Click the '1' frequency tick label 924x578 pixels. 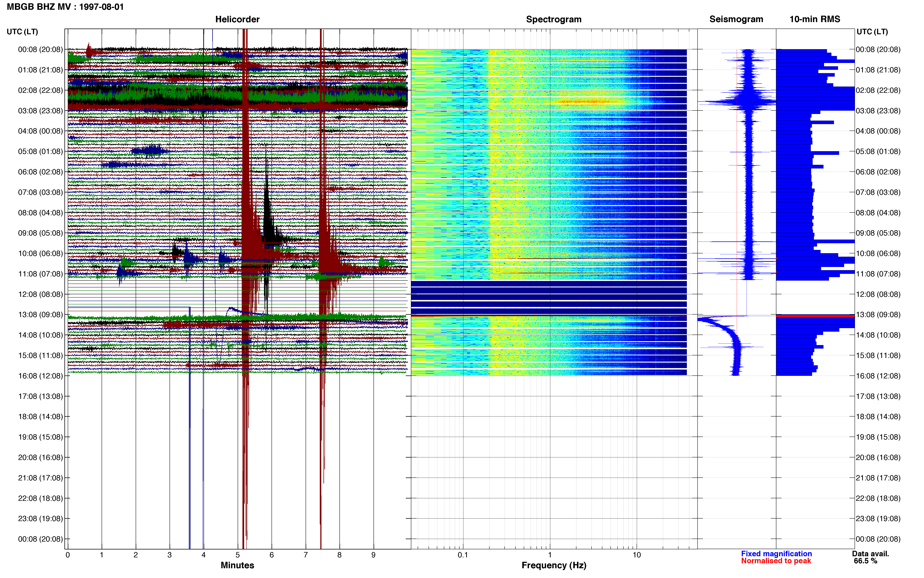click(x=550, y=555)
